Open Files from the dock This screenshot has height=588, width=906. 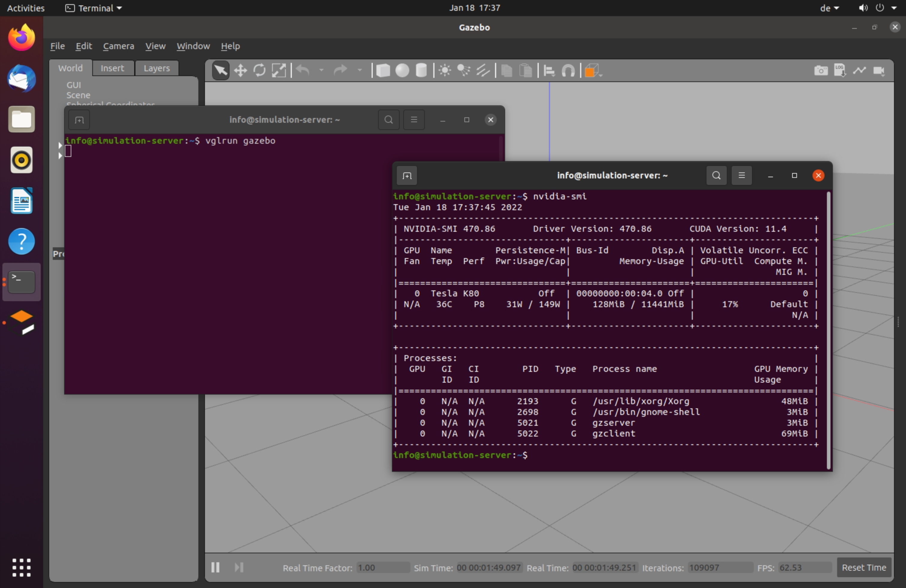click(22, 119)
